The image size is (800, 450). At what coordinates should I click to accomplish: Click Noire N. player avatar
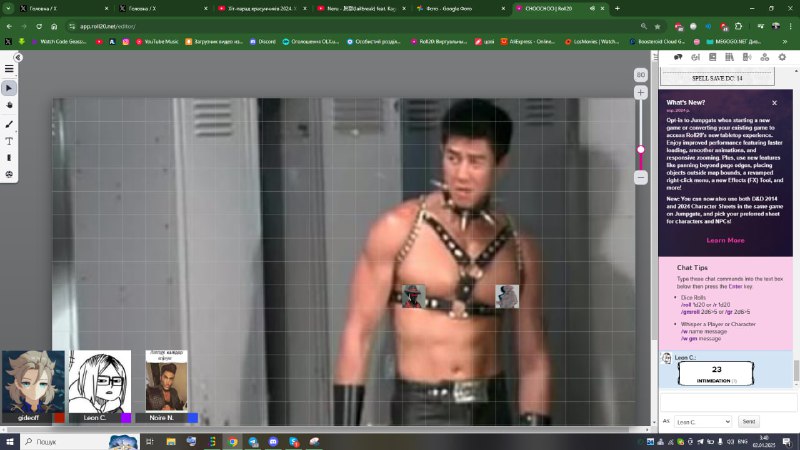coord(166,381)
